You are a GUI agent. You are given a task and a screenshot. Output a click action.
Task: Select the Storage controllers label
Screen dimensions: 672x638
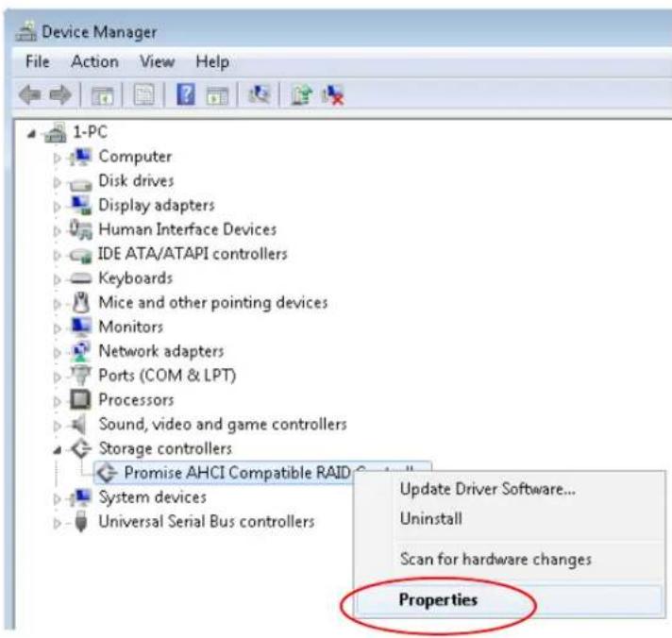165,449
